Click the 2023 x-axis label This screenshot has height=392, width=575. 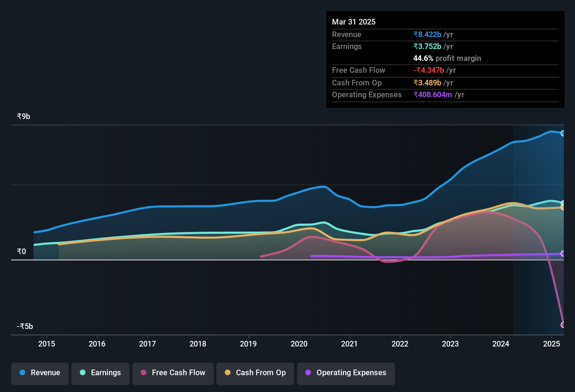(450, 344)
